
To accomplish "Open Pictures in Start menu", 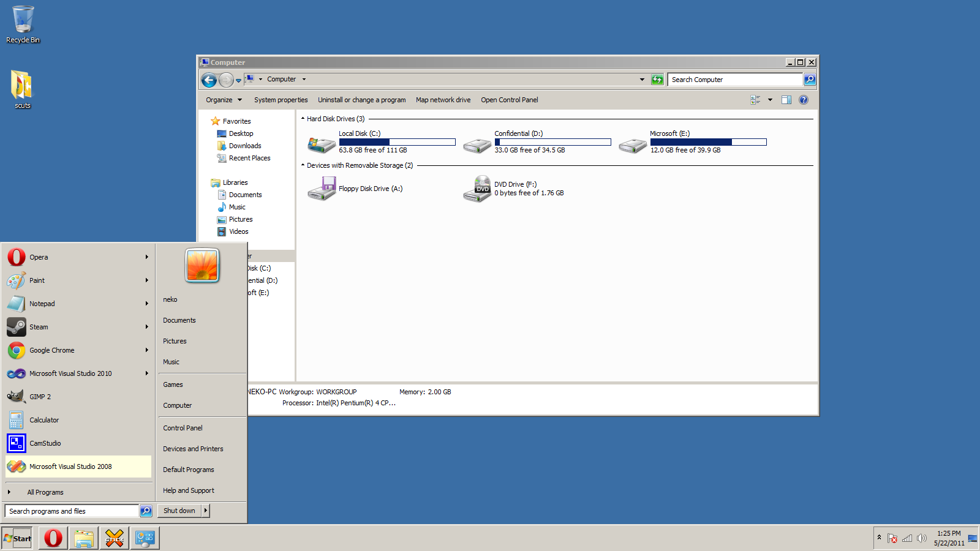I will pos(175,341).
